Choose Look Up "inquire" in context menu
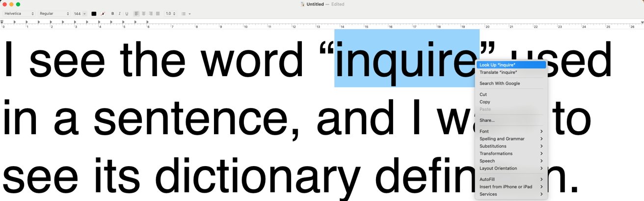The width and height of the screenshot is (644, 201). [511, 65]
